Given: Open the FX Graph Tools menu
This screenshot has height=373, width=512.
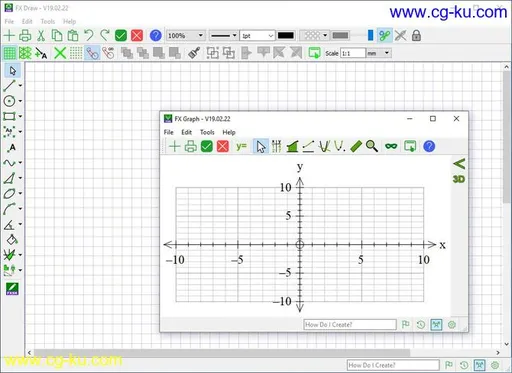Looking at the screenshot, I should click(207, 132).
